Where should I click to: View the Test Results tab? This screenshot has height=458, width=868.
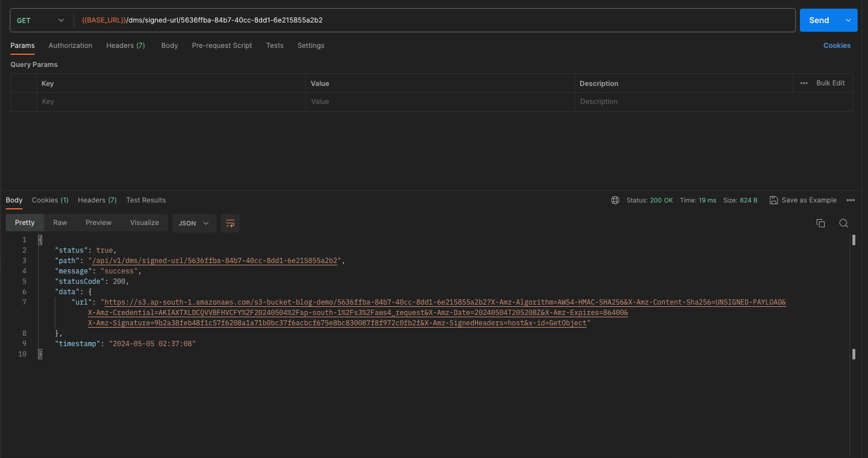[145, 200]
